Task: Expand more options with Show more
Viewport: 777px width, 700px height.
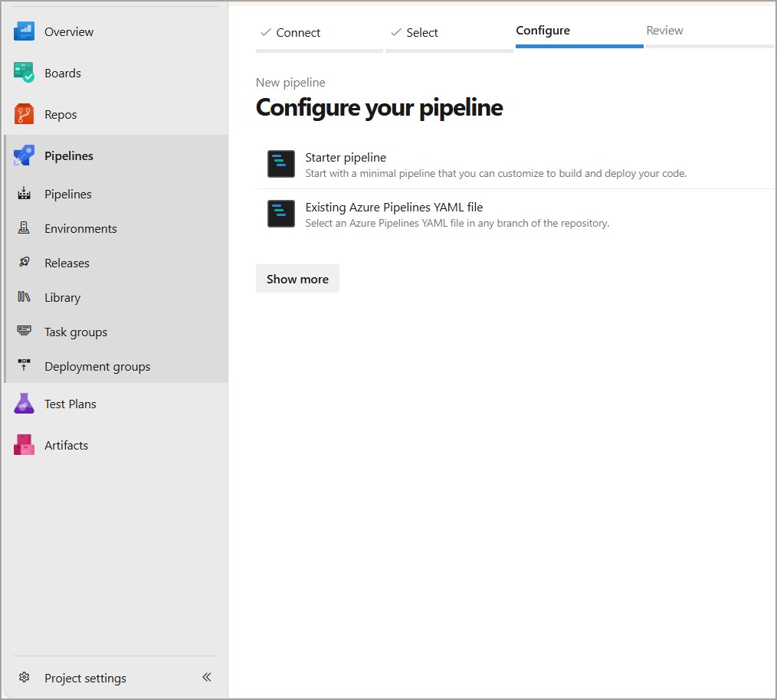Action: (x=297, y=279)
